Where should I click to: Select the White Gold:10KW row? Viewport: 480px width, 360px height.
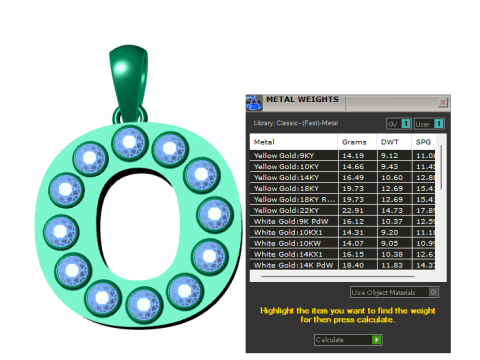click(342, 244)
